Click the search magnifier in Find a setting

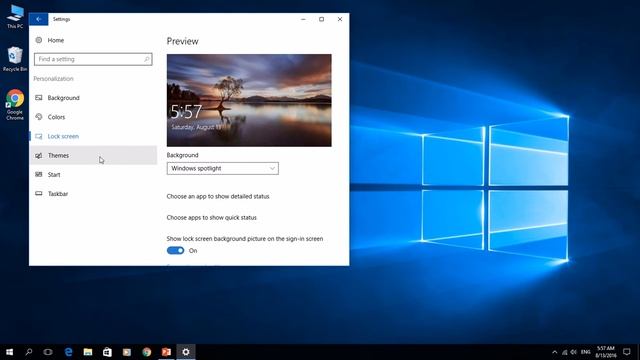[147, 59]
